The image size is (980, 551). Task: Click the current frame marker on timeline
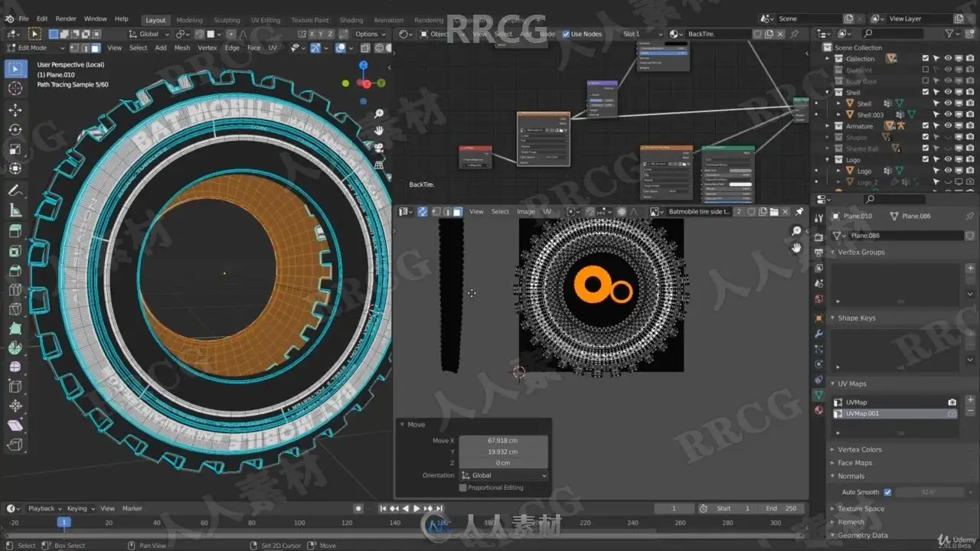tap(64, 522)
